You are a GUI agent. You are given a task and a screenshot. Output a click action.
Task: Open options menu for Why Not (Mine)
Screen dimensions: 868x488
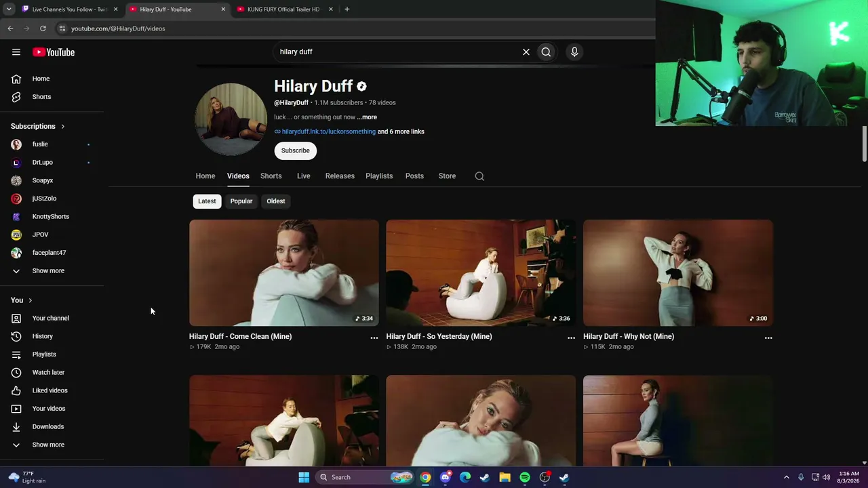(768, 338)
